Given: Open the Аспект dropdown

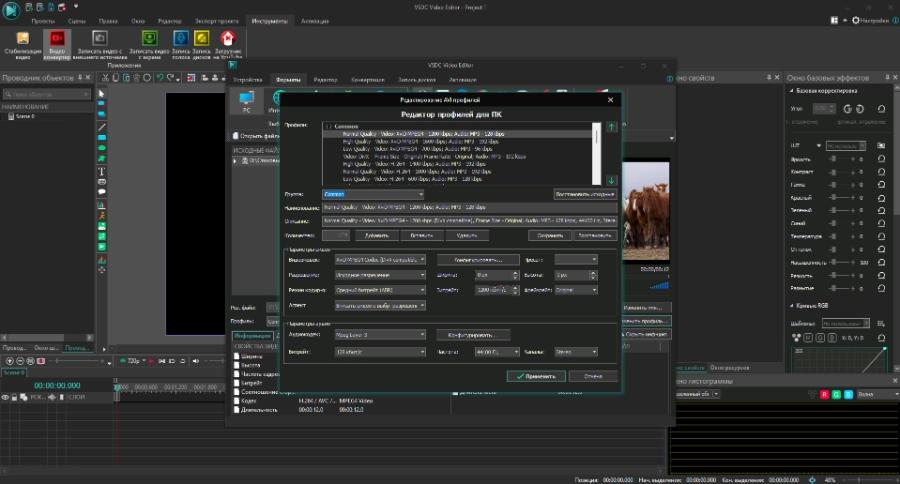Looking at the screenshot, I should [x=380, y=305].
